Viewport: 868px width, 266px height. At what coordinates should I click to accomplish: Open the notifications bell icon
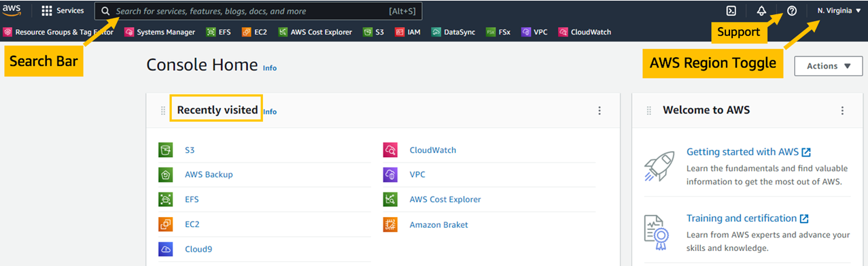tap(761, 11)
